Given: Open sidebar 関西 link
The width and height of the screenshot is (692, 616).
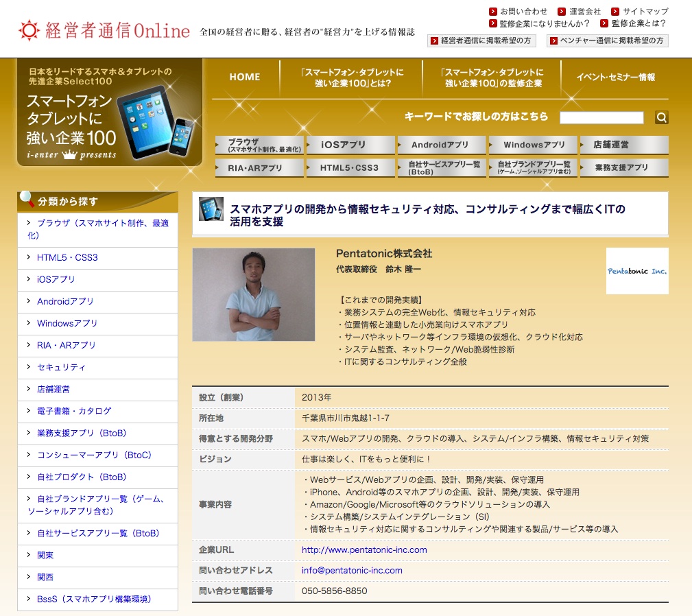Looking at the screenshot, I should [x=45, y=577].
